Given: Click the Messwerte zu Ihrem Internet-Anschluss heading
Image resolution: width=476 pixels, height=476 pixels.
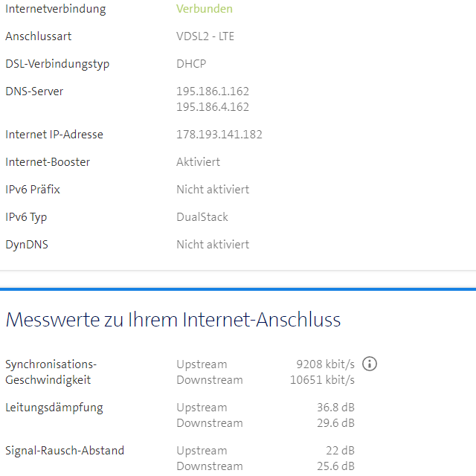Looking at the screenshot, I should [173, 321].
